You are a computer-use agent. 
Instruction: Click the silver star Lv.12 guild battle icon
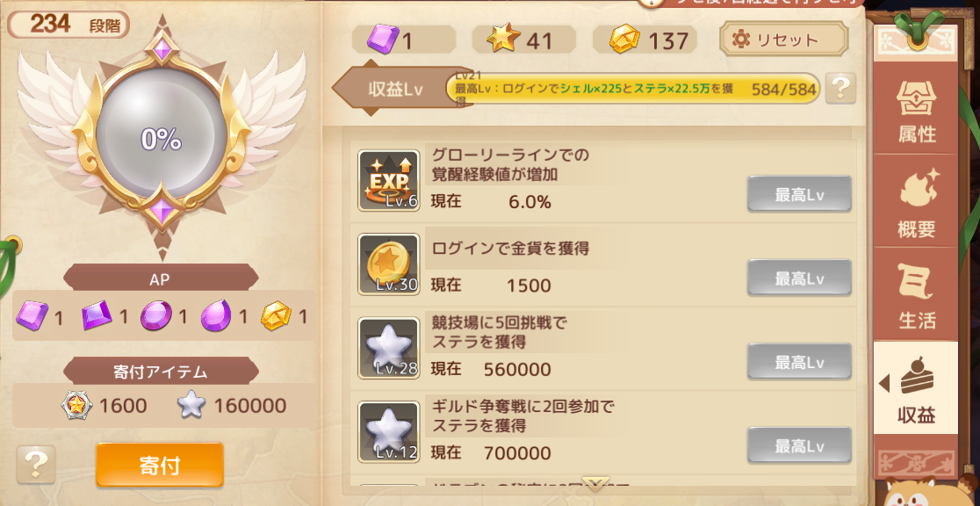[388, 431]
